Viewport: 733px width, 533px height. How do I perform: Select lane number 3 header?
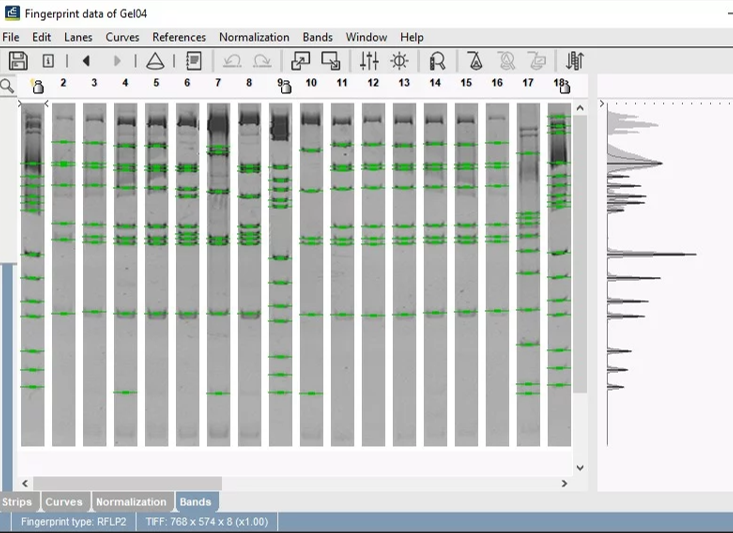tap(94, 83)
